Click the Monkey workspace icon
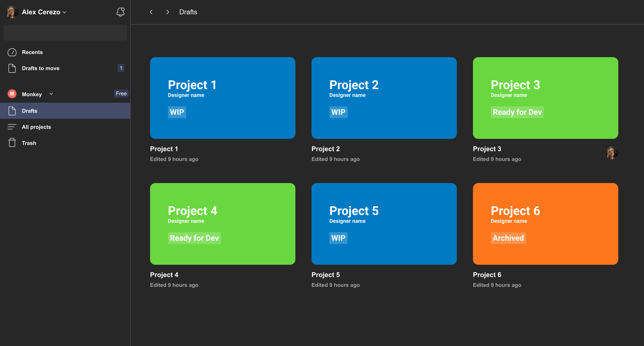The image size is (644, 346). [12, 94]
